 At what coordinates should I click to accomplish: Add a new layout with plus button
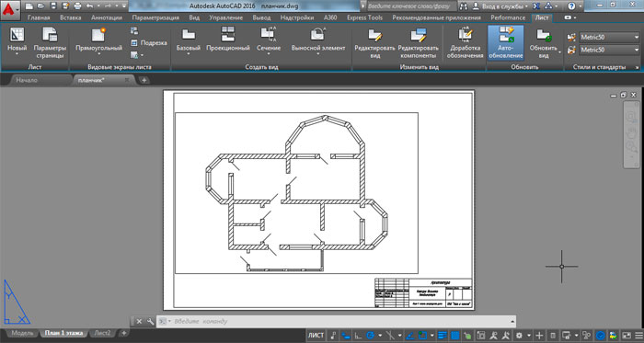tap(123, 333)
